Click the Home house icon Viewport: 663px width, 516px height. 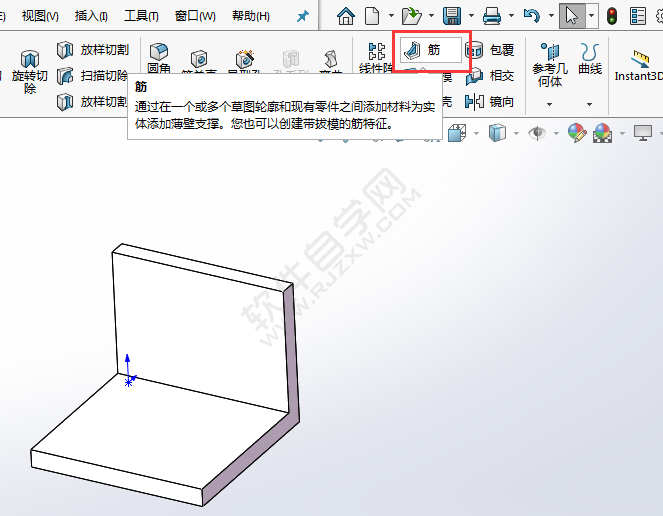[345, 16]
